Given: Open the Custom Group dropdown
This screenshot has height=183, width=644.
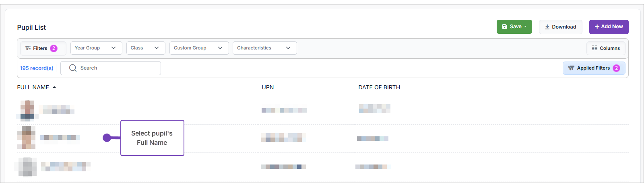Looking at the screenshot, I should pos(199,48).
